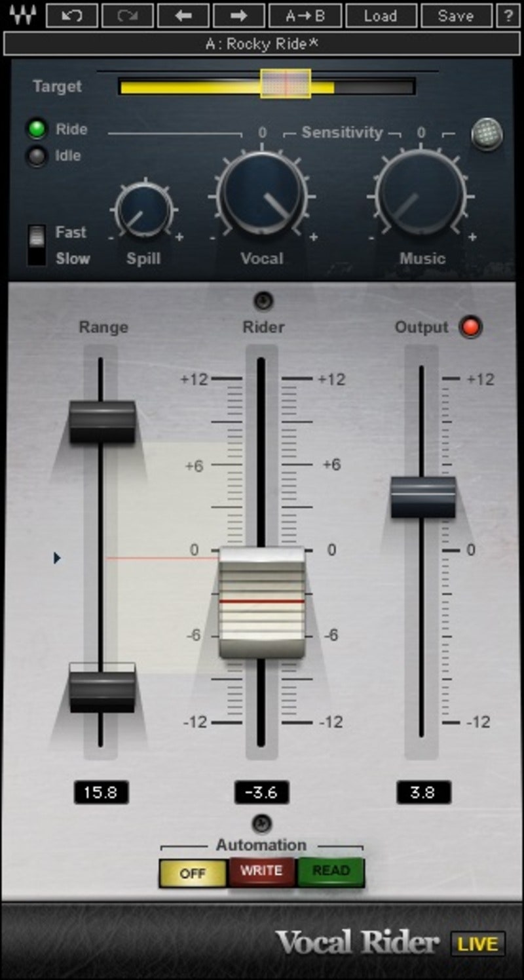Open help with the question mark button
The height and width of the screenshot is (980, 524).
point(508,15)
